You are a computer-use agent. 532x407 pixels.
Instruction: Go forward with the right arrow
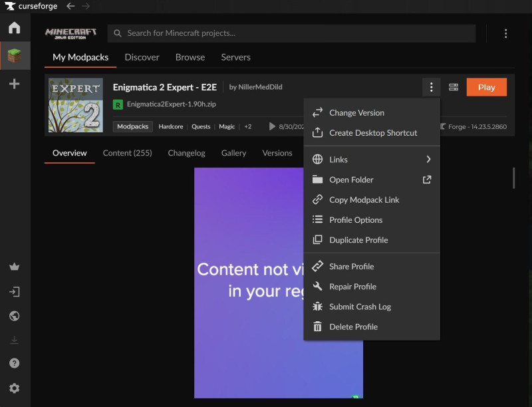tap(86, 6)
